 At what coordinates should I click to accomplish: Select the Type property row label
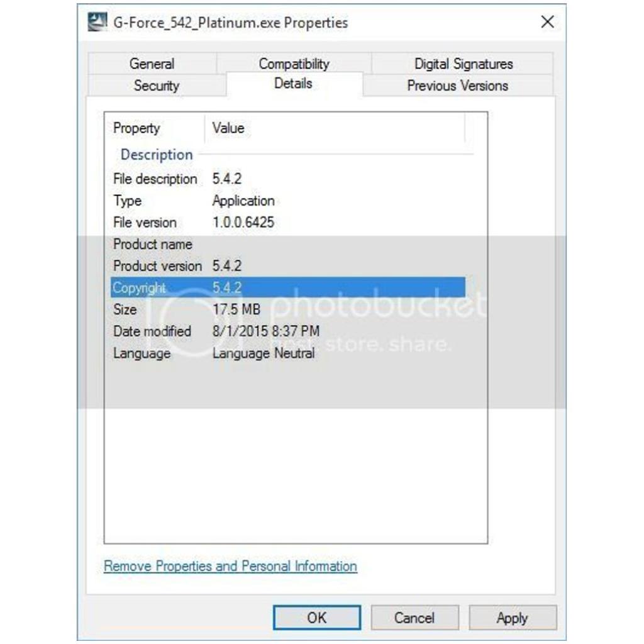click(x=127, y=201)
